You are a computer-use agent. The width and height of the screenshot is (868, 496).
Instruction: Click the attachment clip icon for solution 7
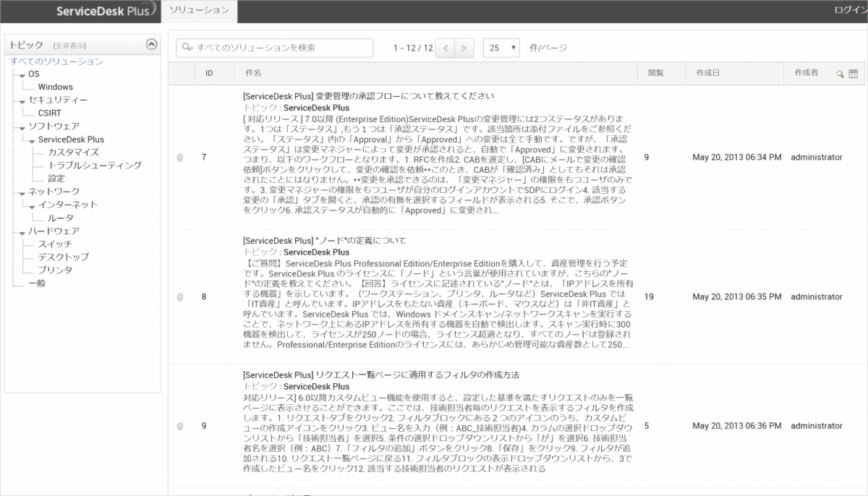click(180, 158)
